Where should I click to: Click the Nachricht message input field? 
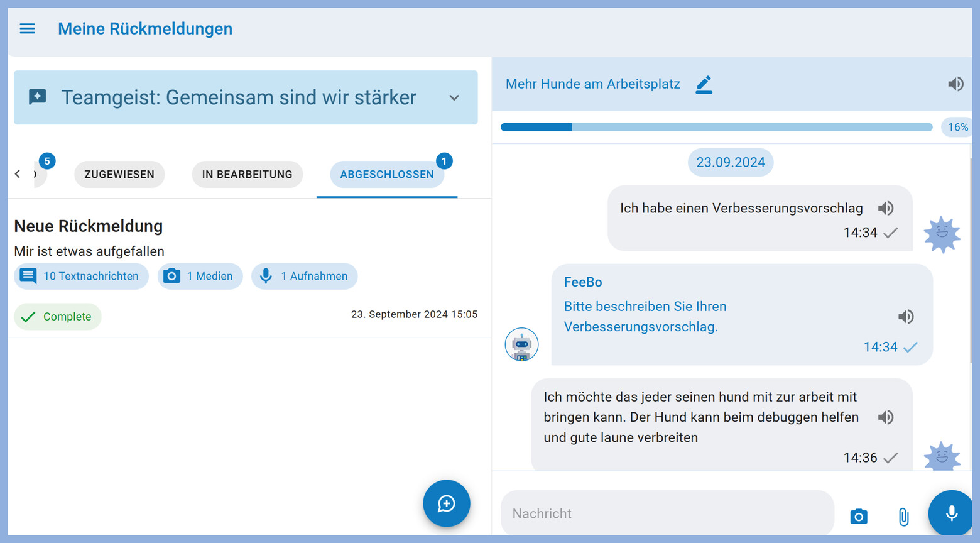tap(666, 513)
